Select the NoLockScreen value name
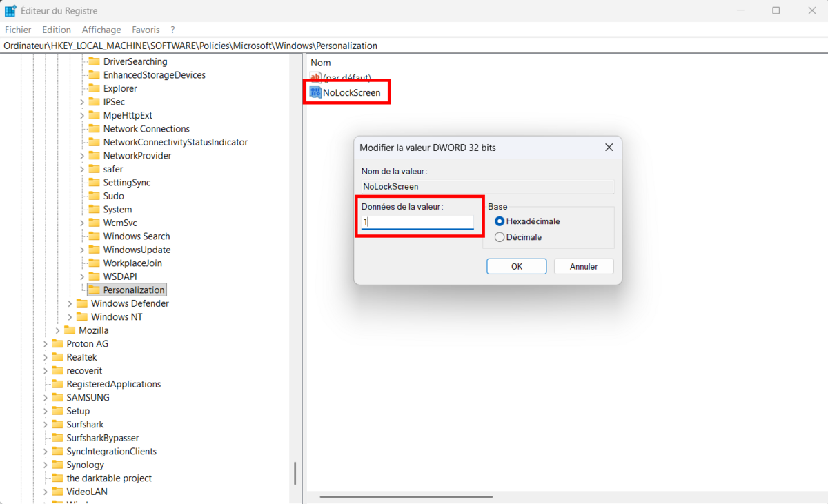The height and width of the screenshot is (504, 828). click(351, 92)
